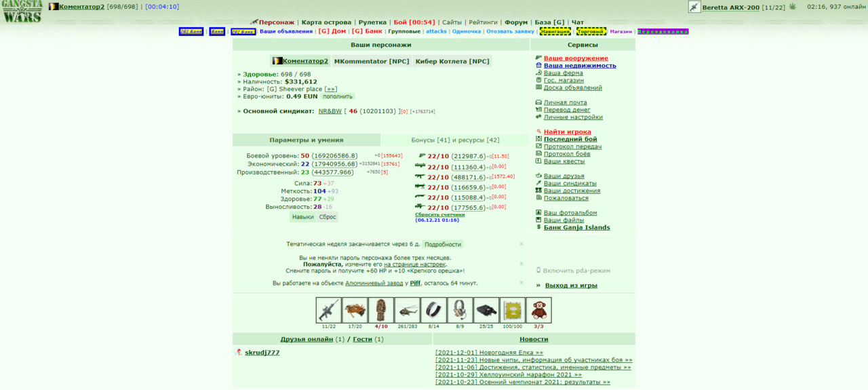Click the Сброс button
The image size is (868, 390).
328,217
